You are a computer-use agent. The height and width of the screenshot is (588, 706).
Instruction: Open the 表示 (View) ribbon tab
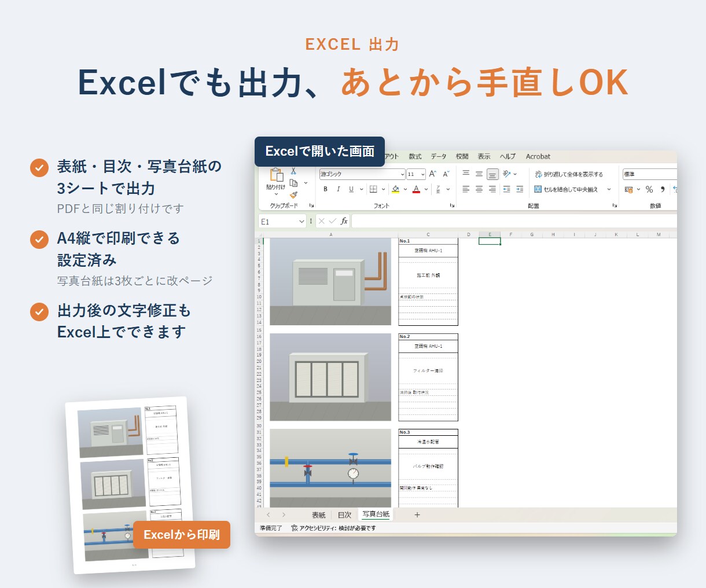point(484,156)
